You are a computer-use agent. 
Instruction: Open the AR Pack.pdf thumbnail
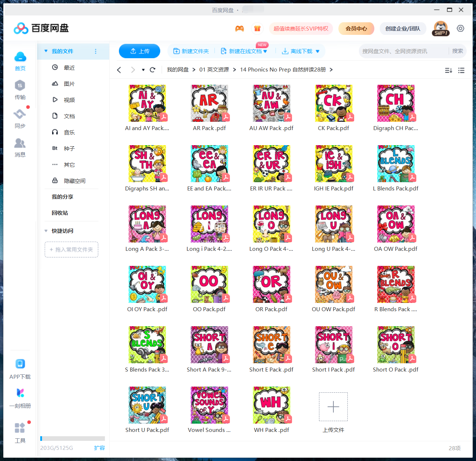pos(209,103)
